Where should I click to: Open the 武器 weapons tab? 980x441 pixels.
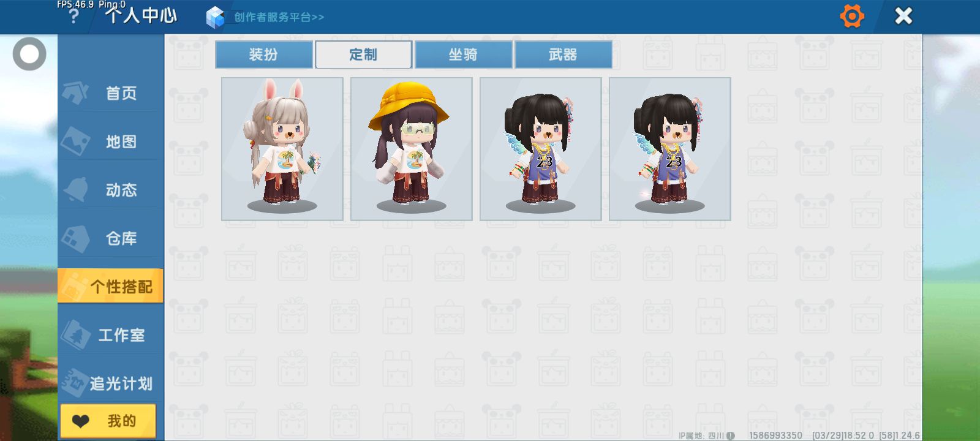pos(563,55)
